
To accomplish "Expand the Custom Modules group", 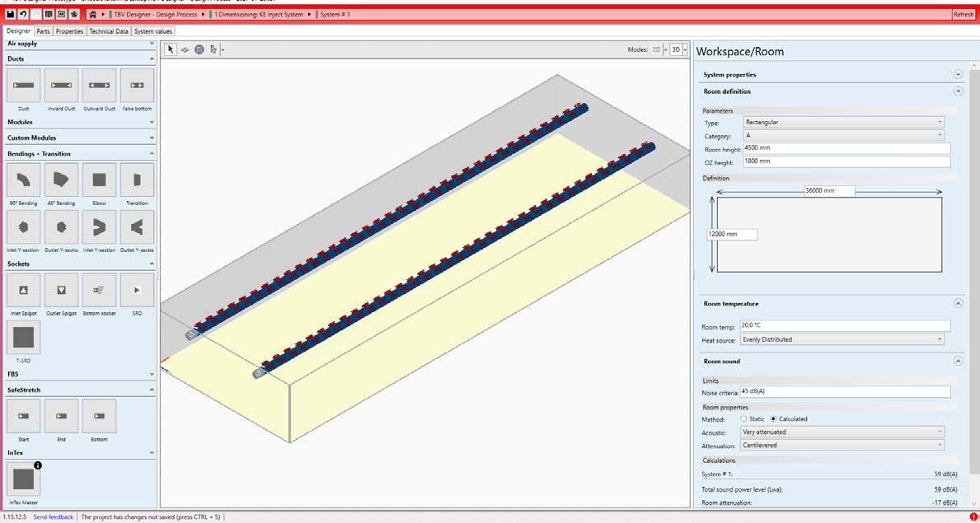I will (152, 138).
